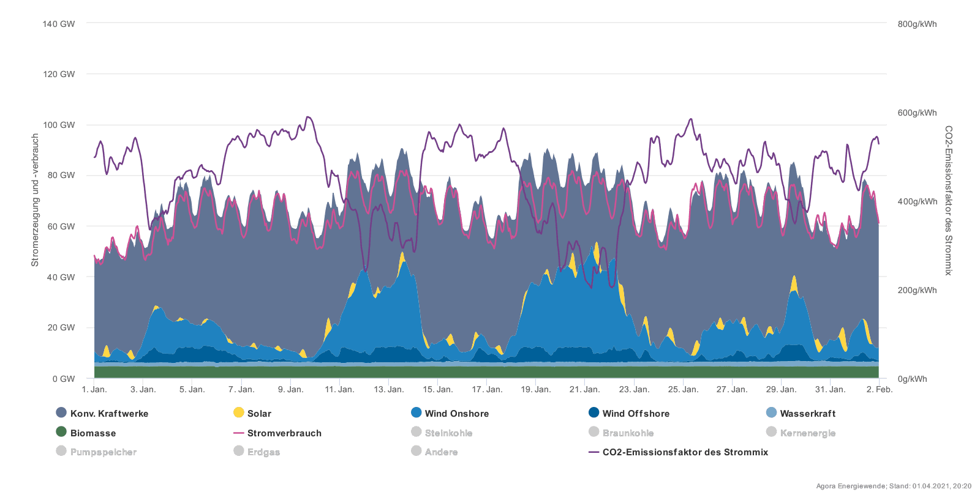Click the gray Steinkohle dot
Image resolution: width=980 pixels, height=492 pixels.
point(417,431)
